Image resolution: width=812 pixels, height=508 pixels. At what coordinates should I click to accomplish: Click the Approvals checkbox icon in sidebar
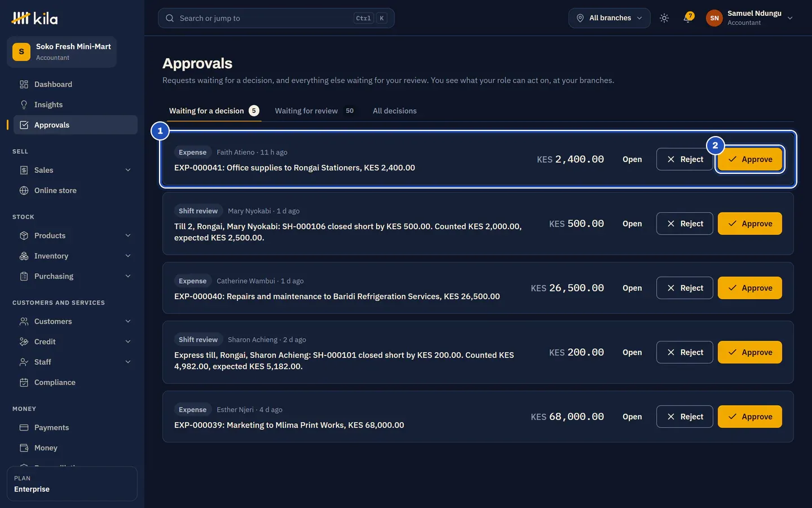[x=24, y=125]
